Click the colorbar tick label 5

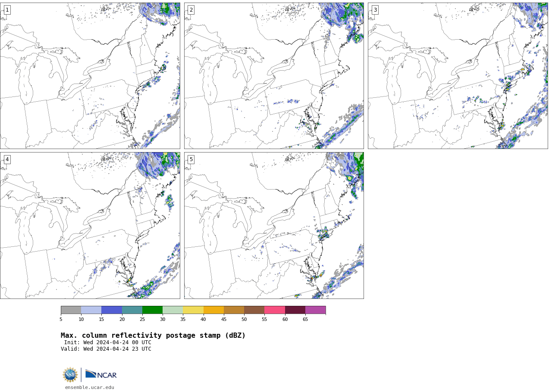[61, 320]
